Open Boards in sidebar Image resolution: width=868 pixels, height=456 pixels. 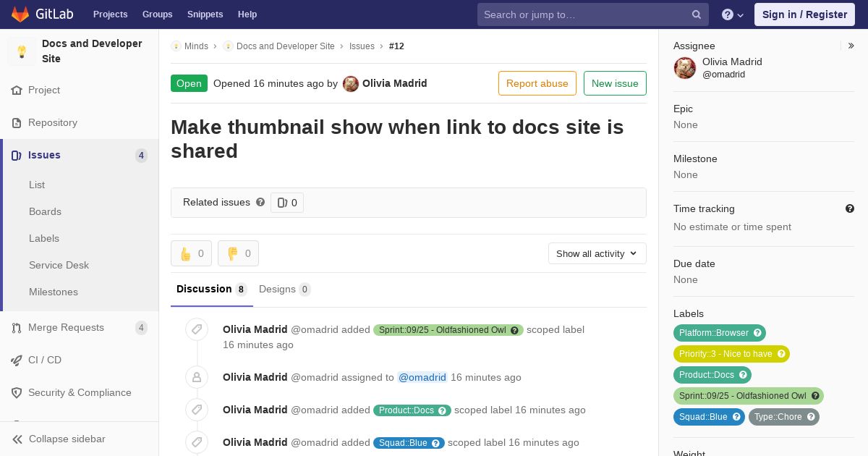[x=45, y=211]
